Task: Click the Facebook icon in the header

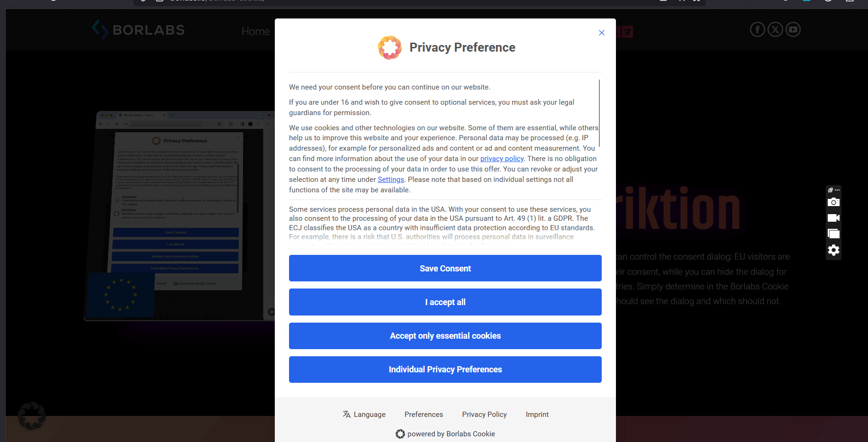Action: click(757, 30)
